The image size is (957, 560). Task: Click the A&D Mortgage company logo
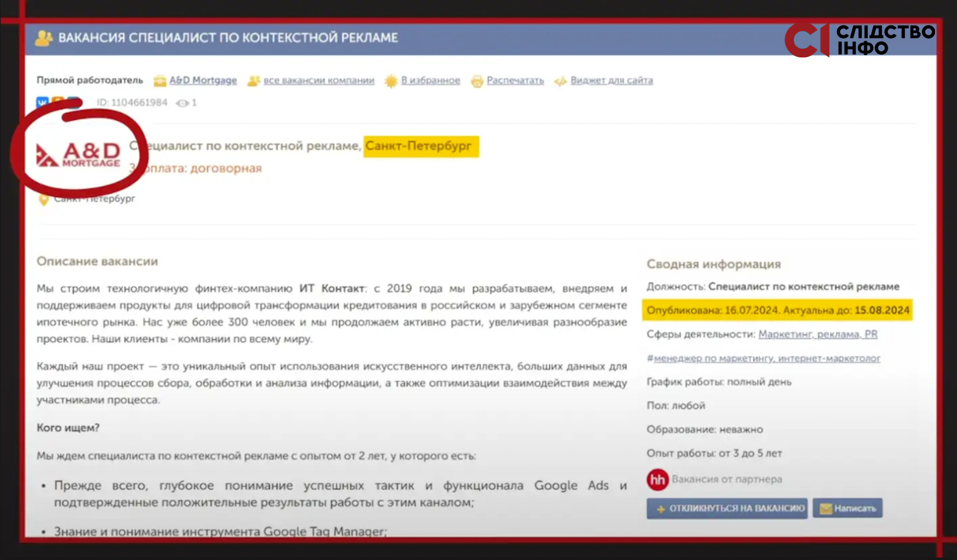click(x=78, y=155)
